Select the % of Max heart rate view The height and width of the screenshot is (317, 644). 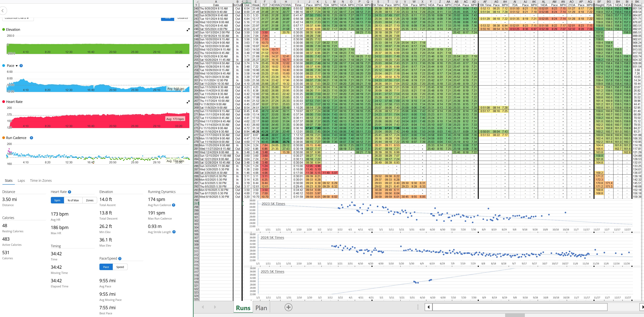[x=73, y=200]
